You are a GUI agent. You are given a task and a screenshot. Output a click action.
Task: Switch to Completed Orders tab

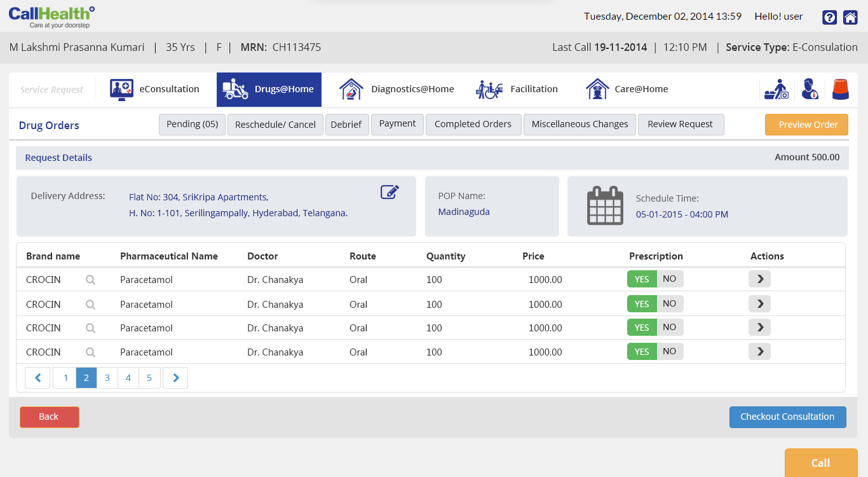point(473,125)
